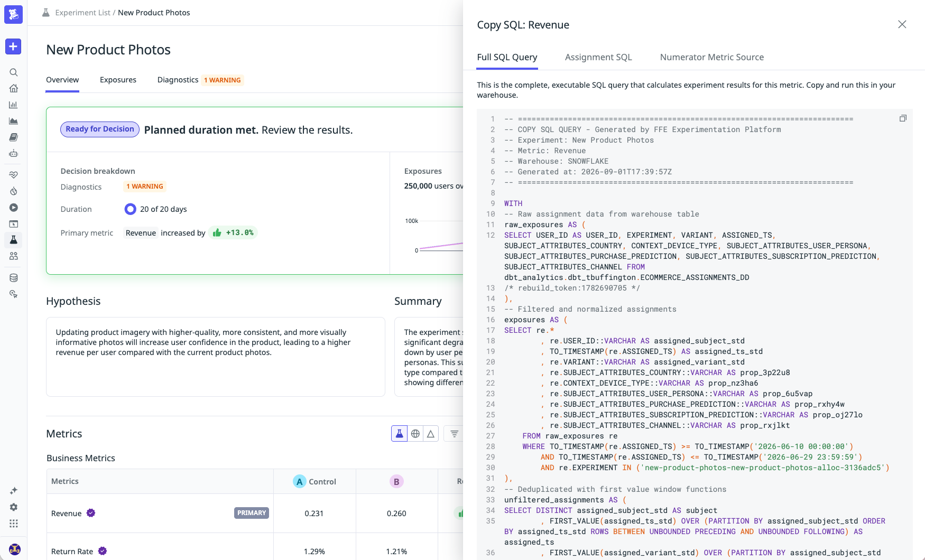Open the sparkle AI sidebar icon

(x=14, y=491)
